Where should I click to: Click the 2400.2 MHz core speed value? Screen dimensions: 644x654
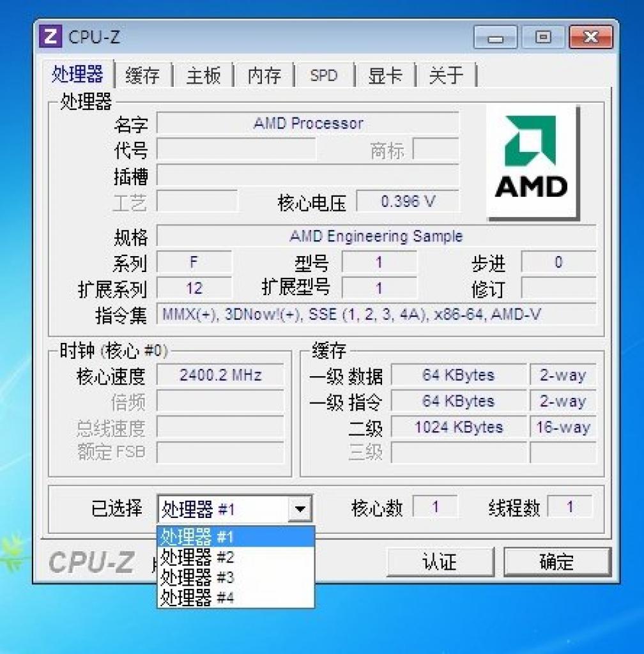click(x=220, y=375)
